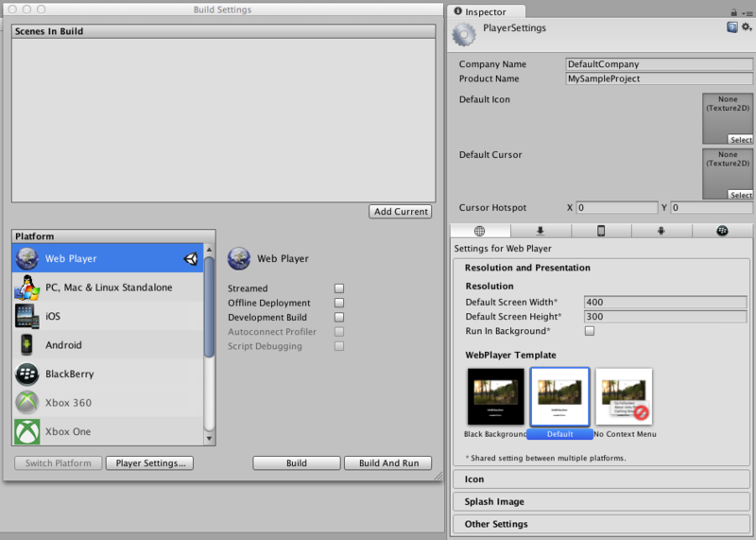Expand the Splash Image section

tap(601, 501)
